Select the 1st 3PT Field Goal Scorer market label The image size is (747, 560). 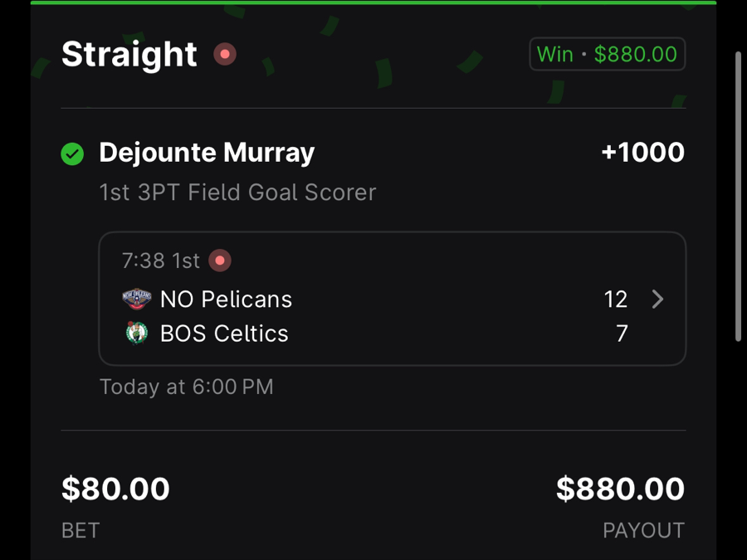238,192
